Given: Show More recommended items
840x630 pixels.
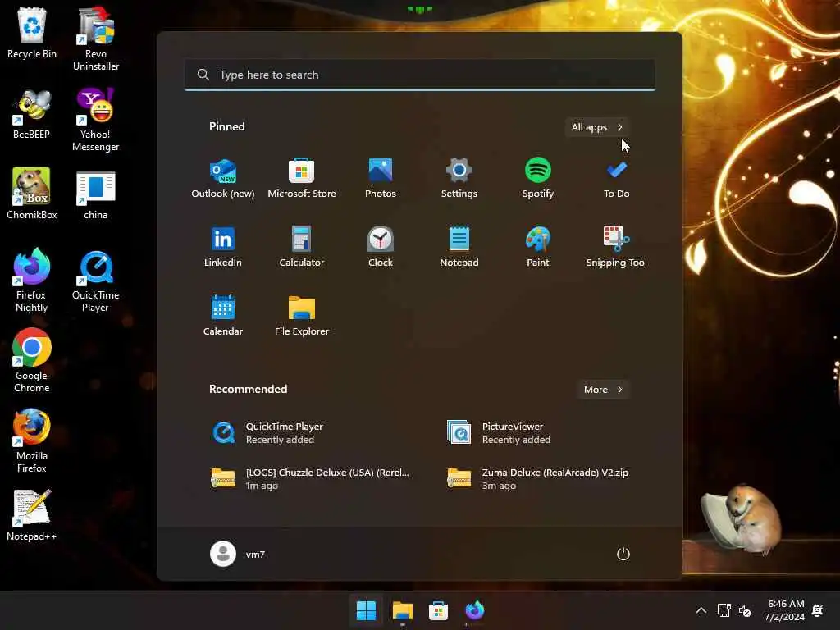Looking at the screenshot, I should [x=603, y=390].
